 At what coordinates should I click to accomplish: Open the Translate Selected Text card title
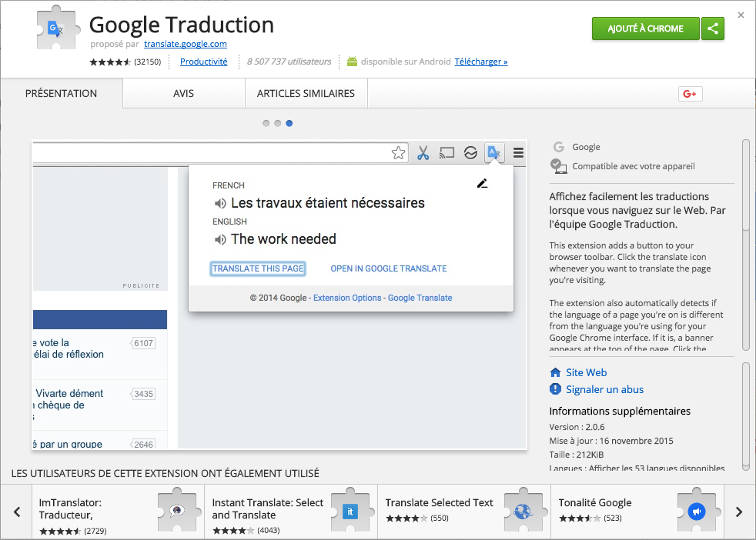(x=440, y=502)
